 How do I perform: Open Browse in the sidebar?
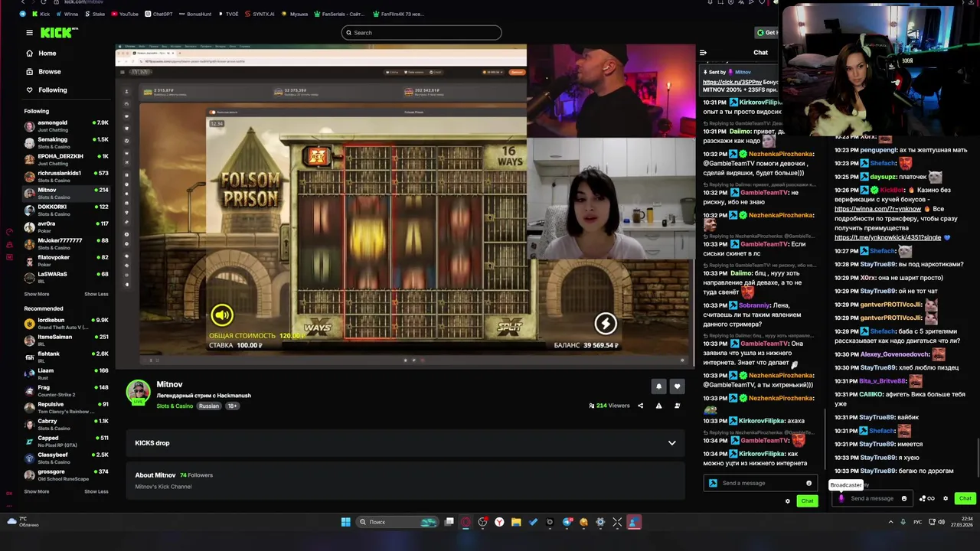coord(50,71)
